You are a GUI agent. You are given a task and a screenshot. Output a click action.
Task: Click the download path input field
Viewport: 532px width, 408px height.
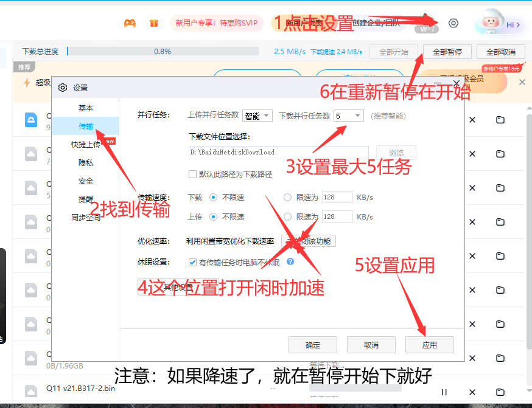pos(274,152)
